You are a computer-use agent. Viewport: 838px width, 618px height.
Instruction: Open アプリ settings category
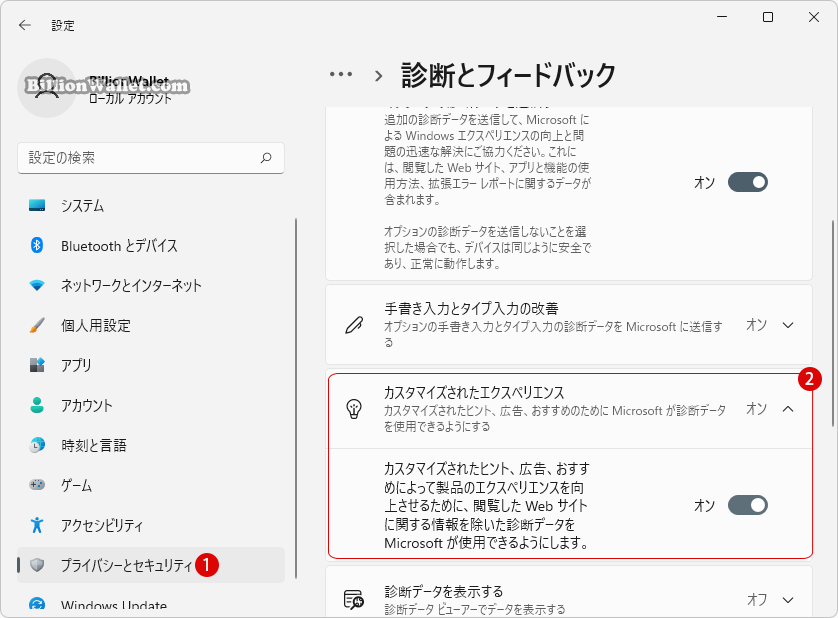pyautogui.click(x=151, y=365)
